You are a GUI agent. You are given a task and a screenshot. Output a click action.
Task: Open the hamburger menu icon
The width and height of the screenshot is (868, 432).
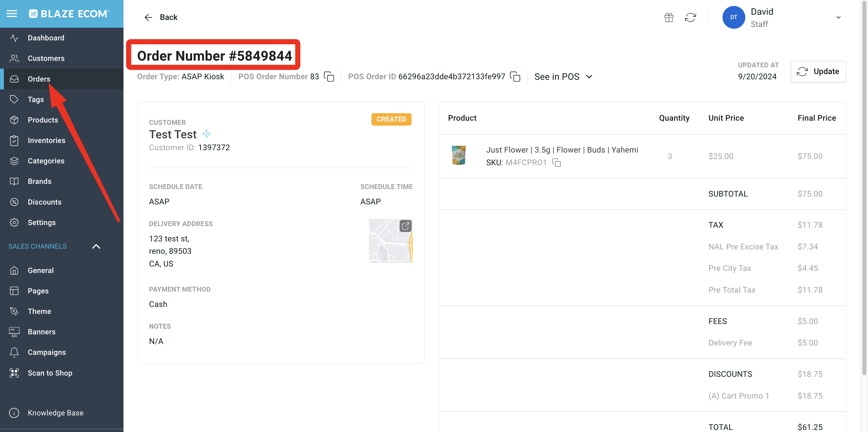tap(12, 13)
